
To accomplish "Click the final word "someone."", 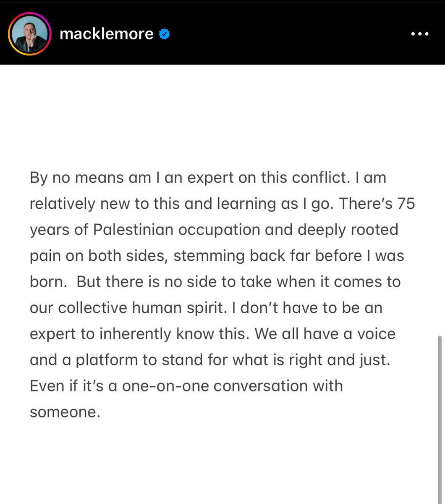I will 65,412.
